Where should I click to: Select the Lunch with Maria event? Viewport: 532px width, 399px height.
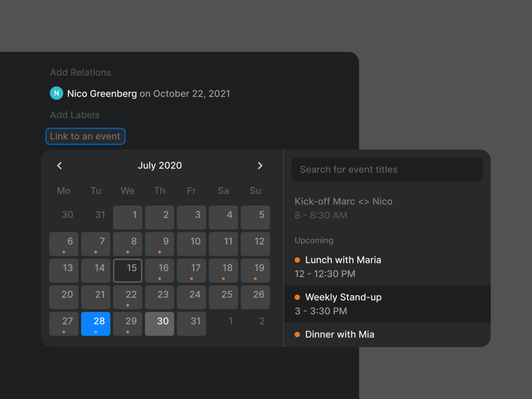[x=387, y=267]
